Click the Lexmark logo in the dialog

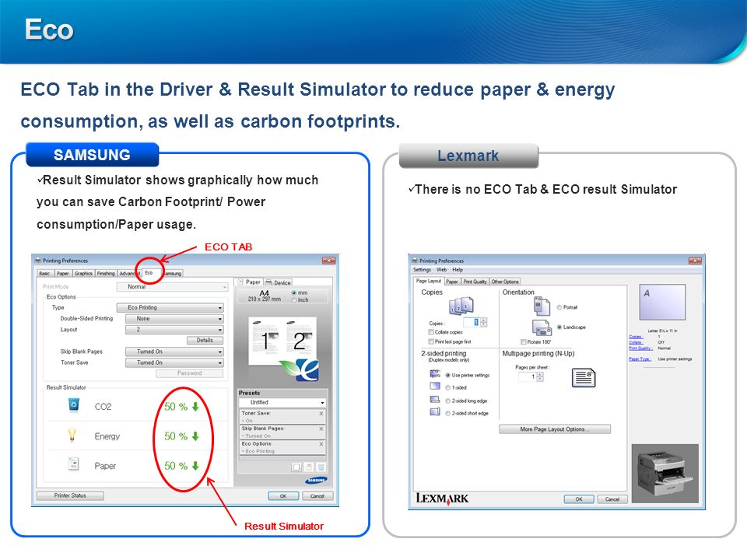(443, 499)
